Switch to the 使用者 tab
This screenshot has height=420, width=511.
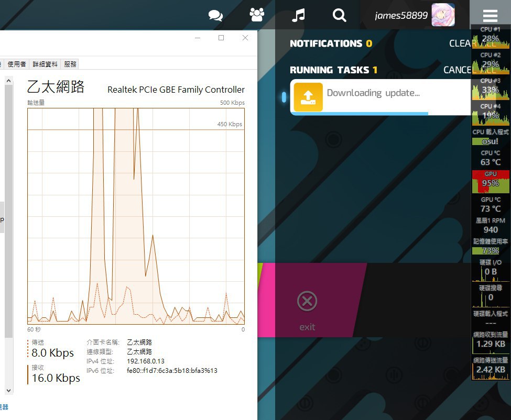point(17,64)
